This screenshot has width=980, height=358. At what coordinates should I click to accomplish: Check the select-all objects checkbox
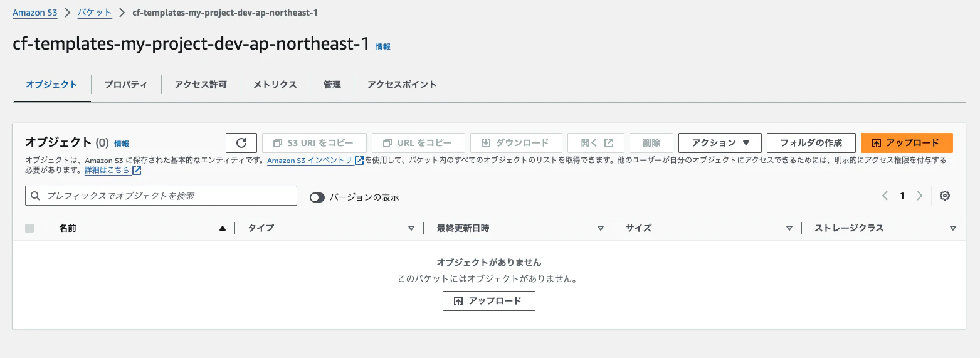pos(29,228)
